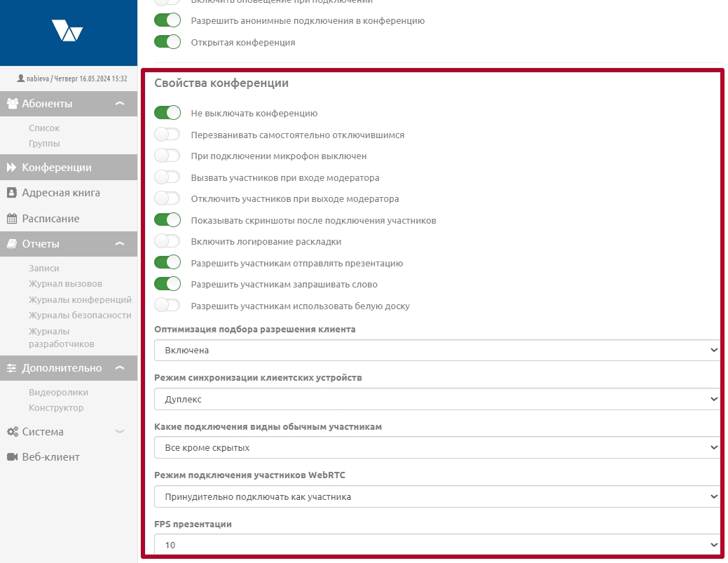Enable При подключении микрофон выключен toggle
The image size is (728, 563).
(x=167, y=156)
